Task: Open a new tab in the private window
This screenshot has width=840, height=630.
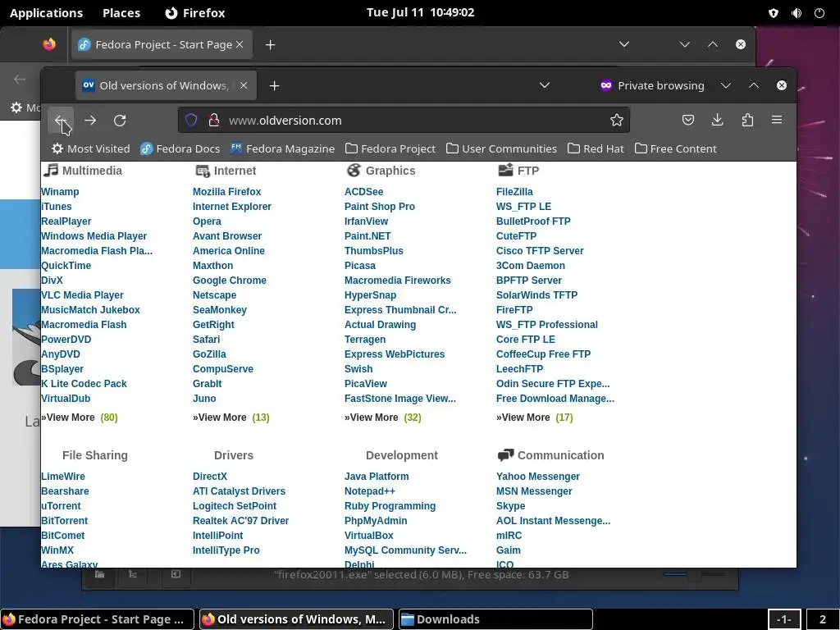Action: point(274,85)
